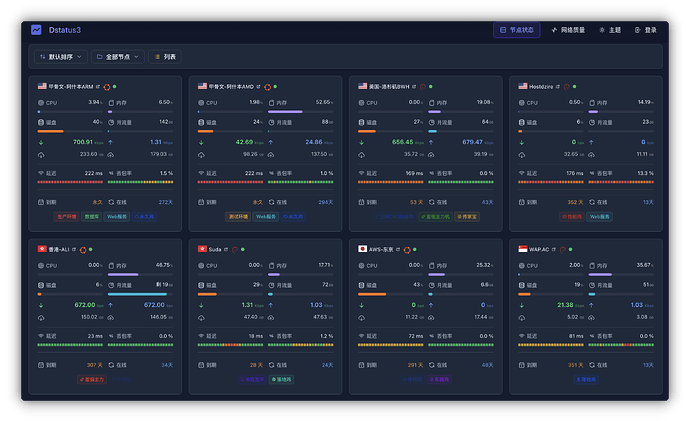
Task: Click Debian OS icon on Suda card
Action: tap(235, 250)
